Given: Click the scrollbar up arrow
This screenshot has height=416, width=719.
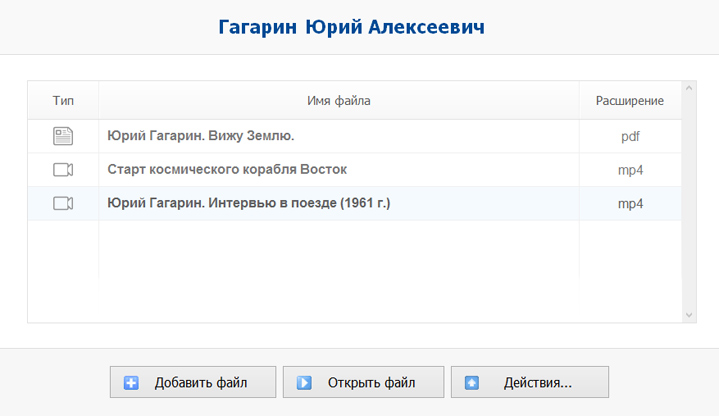Looking at the screenshot, I should click(689, 88).
